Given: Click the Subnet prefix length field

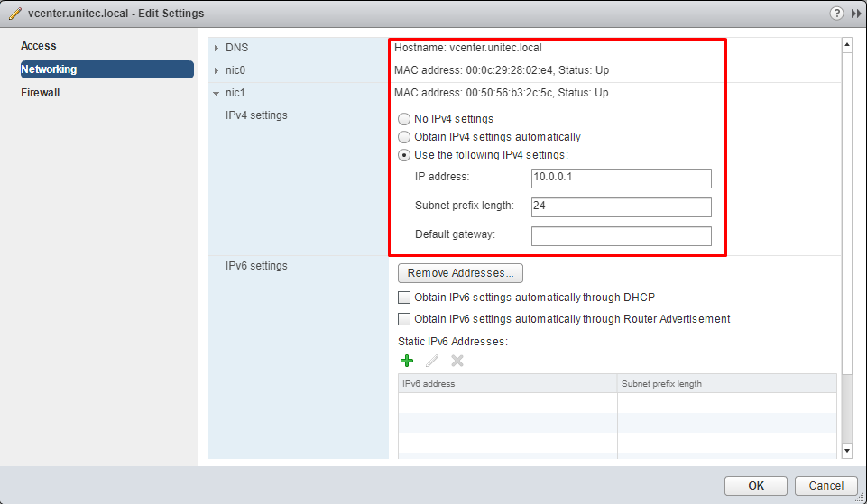Looking at the screenshot, I should click(x=622, y=207).
